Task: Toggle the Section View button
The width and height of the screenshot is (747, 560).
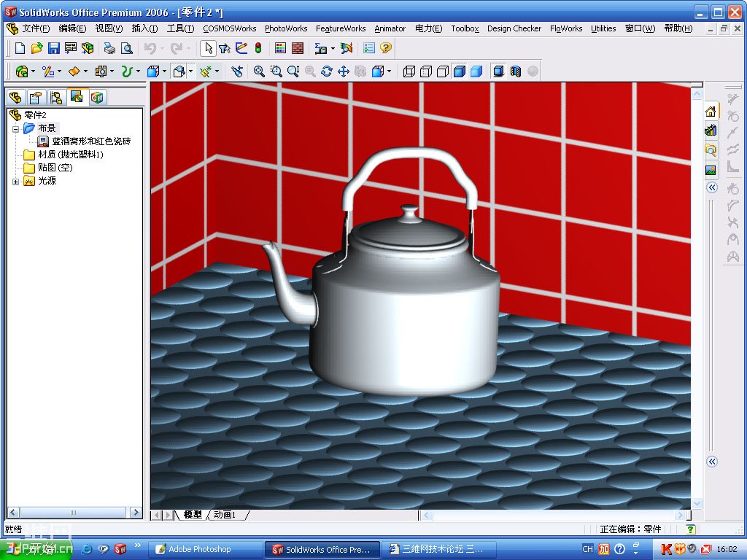Action: 516,71
